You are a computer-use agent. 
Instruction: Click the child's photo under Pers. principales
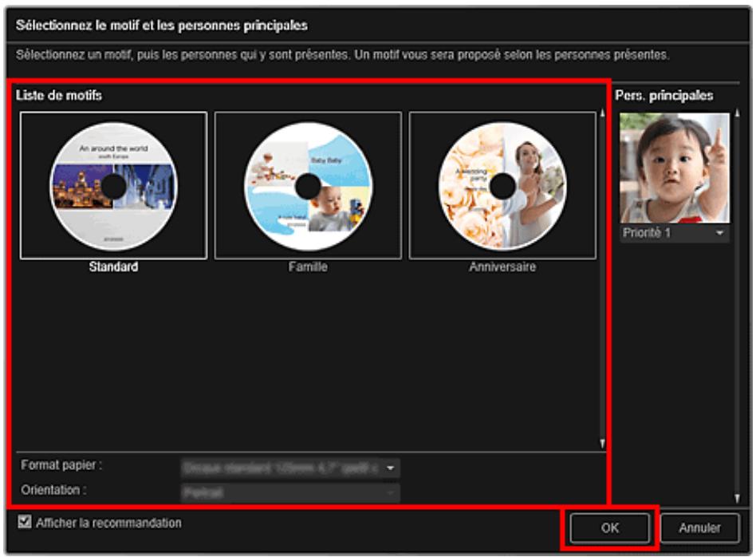pos(674,168)
